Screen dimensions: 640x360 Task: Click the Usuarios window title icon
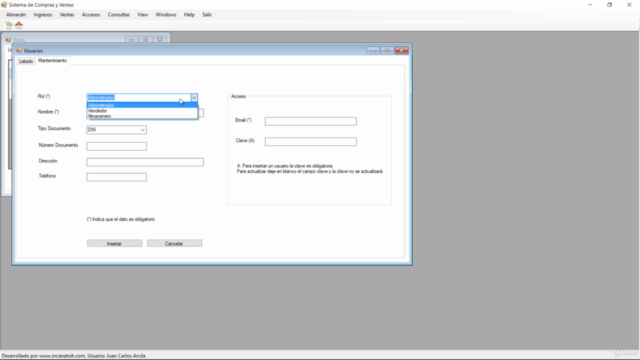(x=19, y=51)
